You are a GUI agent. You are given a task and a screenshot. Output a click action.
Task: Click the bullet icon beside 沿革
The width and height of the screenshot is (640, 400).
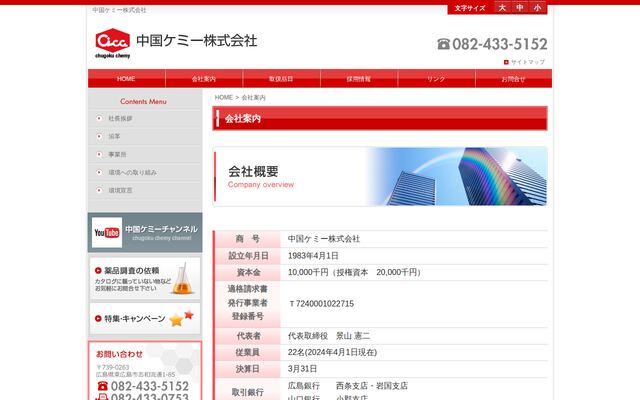99,136
